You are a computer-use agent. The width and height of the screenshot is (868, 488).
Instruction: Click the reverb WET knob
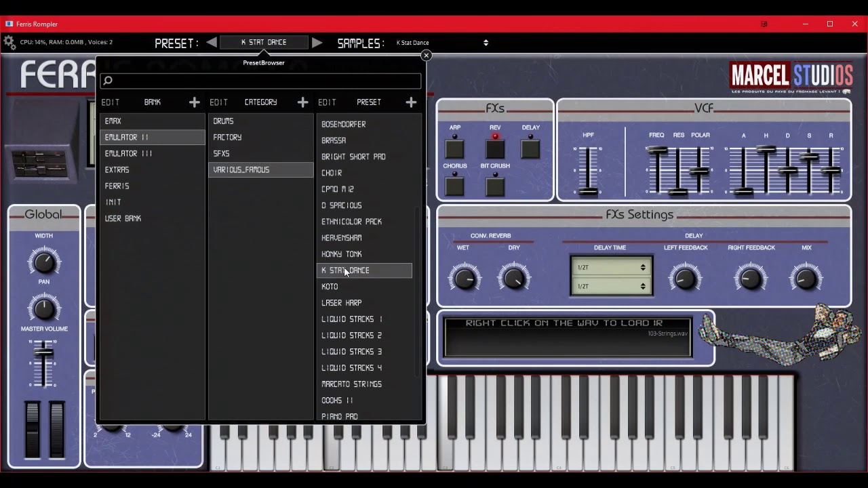pos(465,278)
